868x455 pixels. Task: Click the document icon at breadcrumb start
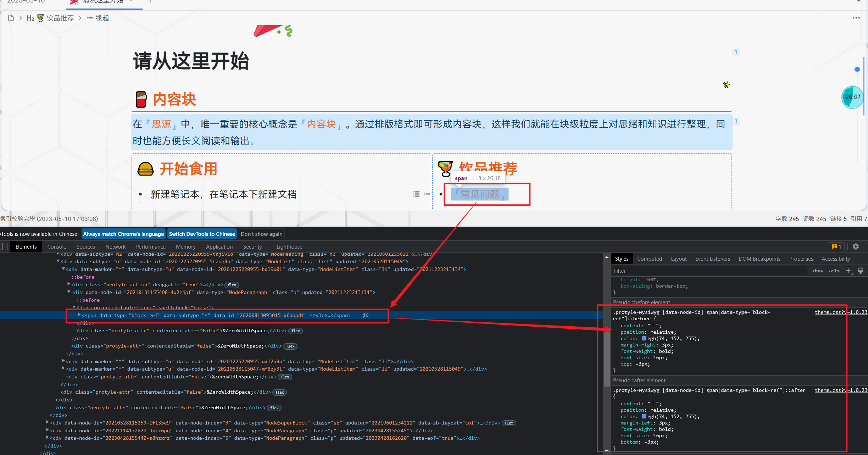click(11, 18)
